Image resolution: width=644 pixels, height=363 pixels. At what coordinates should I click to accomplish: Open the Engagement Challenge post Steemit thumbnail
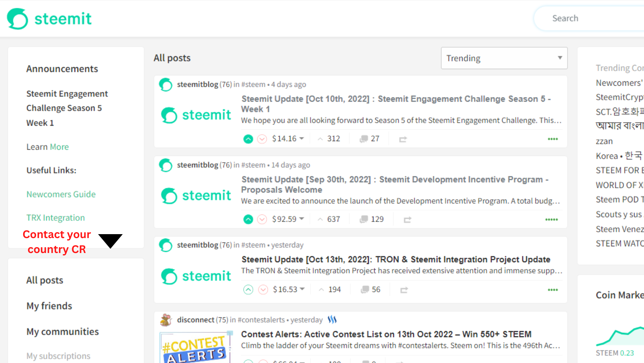[196, 115]
